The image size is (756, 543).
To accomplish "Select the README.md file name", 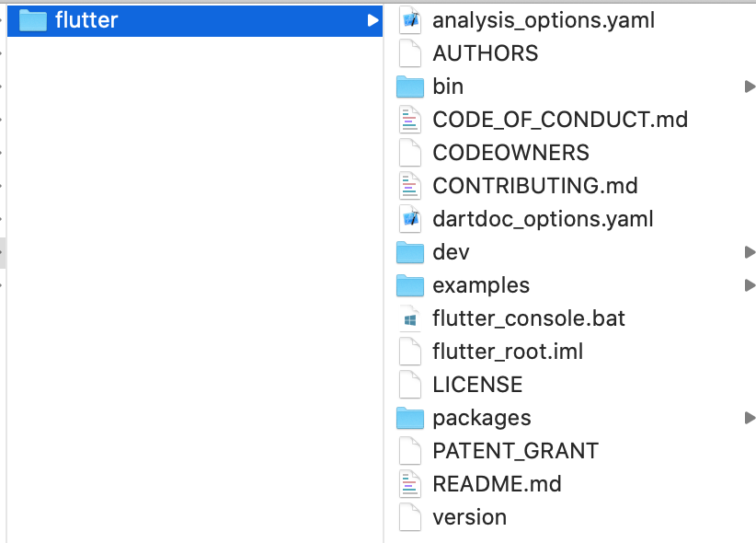I will [x=497, y=484].
